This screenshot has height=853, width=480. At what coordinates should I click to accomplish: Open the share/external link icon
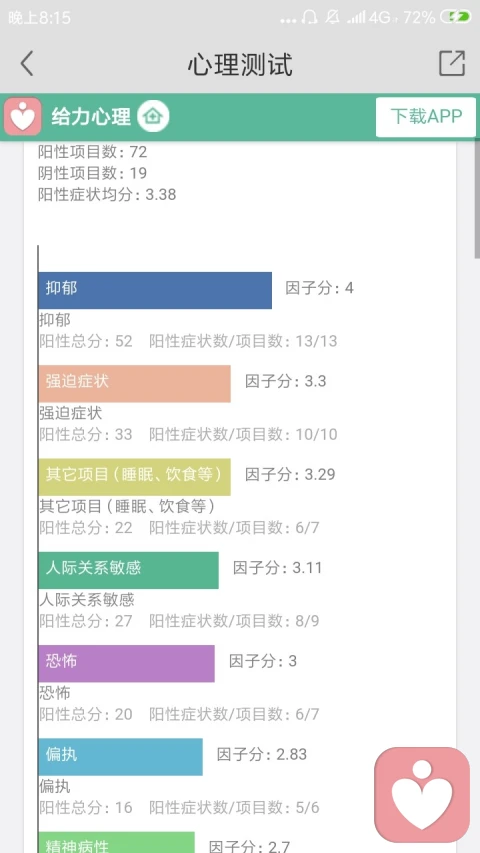(452, 63)
